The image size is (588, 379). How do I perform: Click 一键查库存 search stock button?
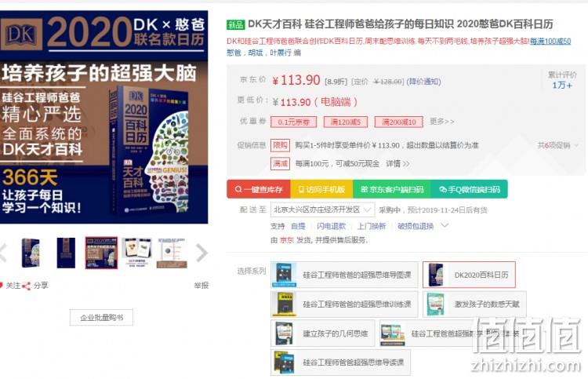[259, 189]
